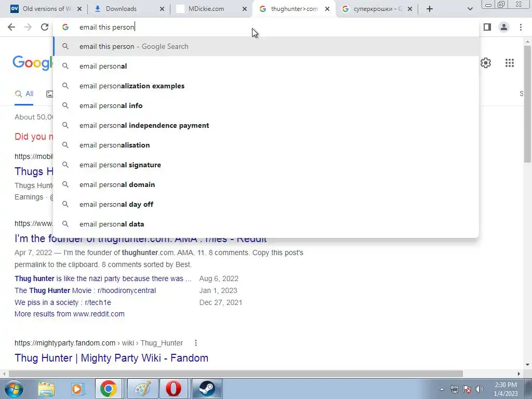532x399 pixels.
Task: Open the Windows Start button
Action: click(14, 389)
